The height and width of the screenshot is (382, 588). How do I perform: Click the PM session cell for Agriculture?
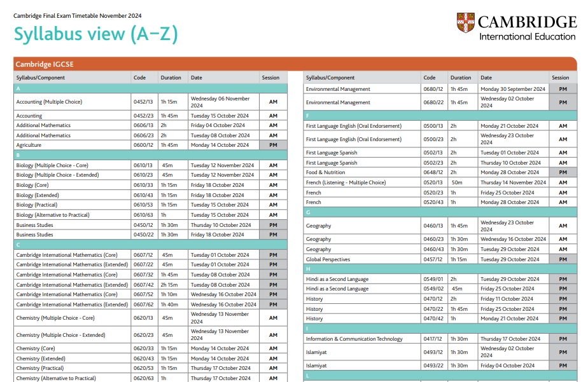273,146
